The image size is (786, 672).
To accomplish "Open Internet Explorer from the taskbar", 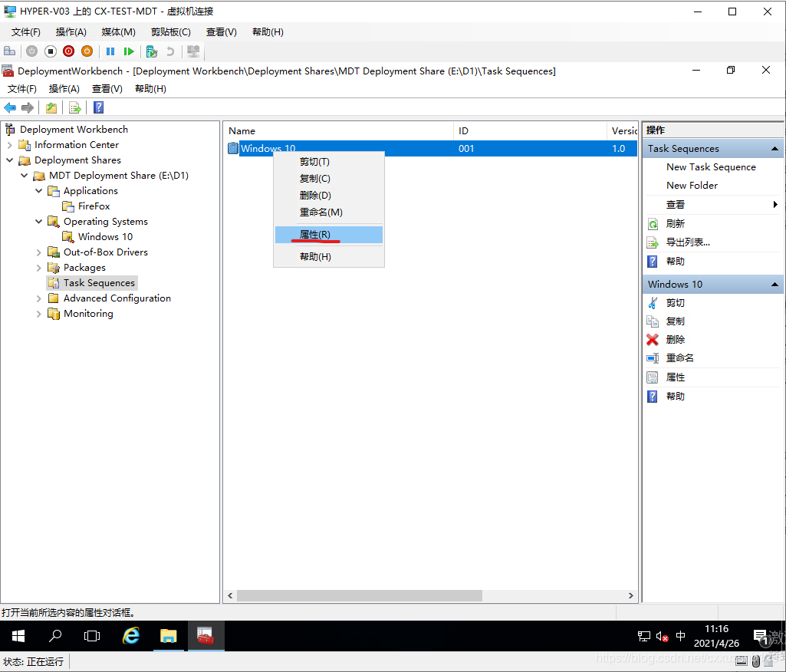I will pos(131,636).
